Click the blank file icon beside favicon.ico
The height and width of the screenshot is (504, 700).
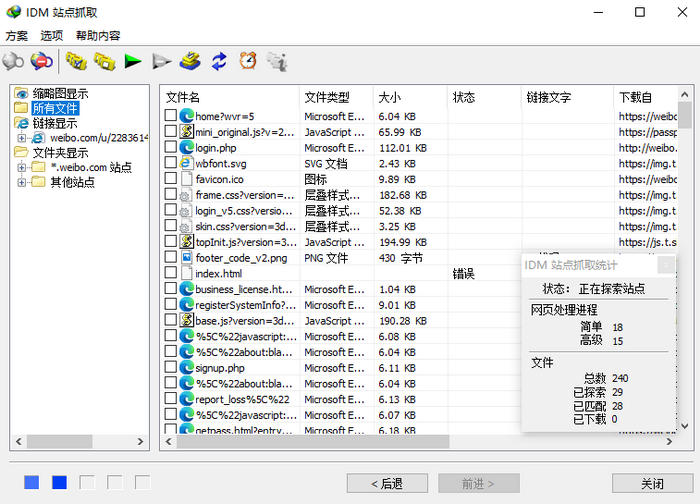tap(186, 179)
